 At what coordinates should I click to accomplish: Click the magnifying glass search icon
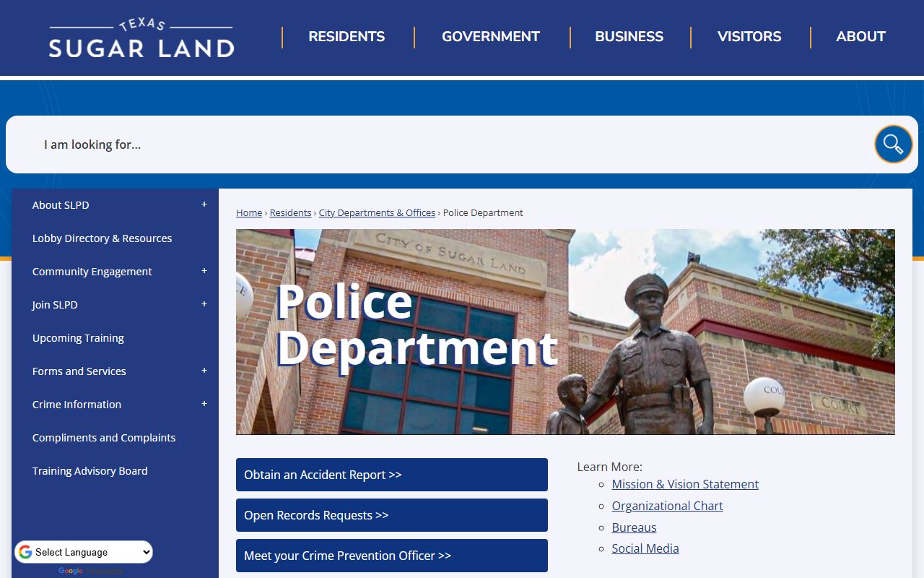pyautogui.click(x=893, y=144)
